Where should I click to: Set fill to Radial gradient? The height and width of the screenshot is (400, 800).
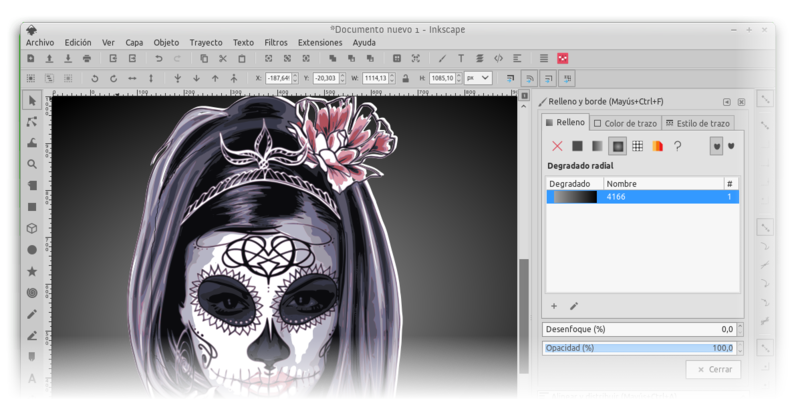click(x=617, y=146)
